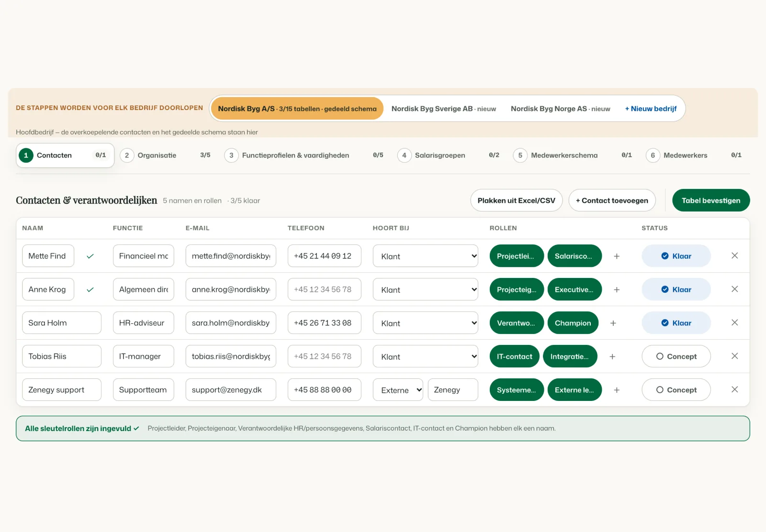Screen dimensions: 766x532
Task: Open Hoort bij dropdown for Mette Find
Action: (426, 256)
